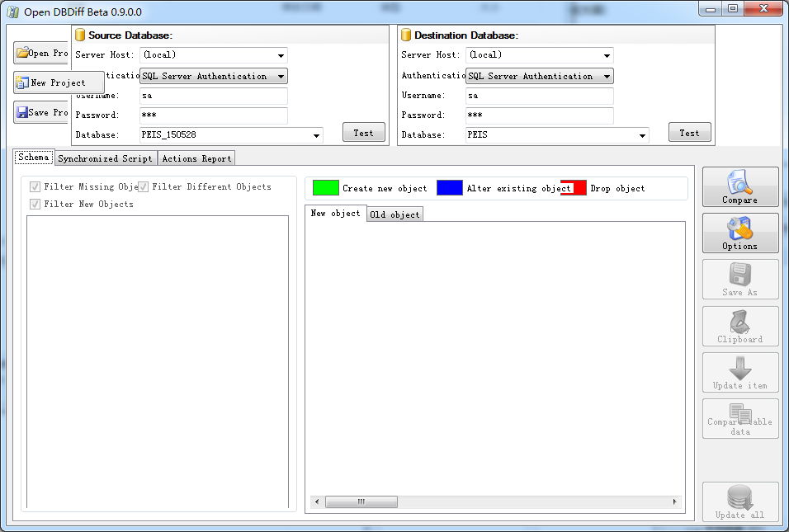
Task: Open the Source Database dropdown showing PEIS_150528
Action: point(316,134)
